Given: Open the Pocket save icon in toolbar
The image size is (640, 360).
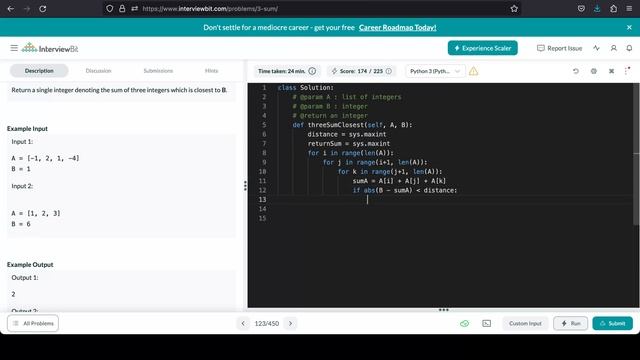Looking at the screenshot, I should [x=581, y=9].
